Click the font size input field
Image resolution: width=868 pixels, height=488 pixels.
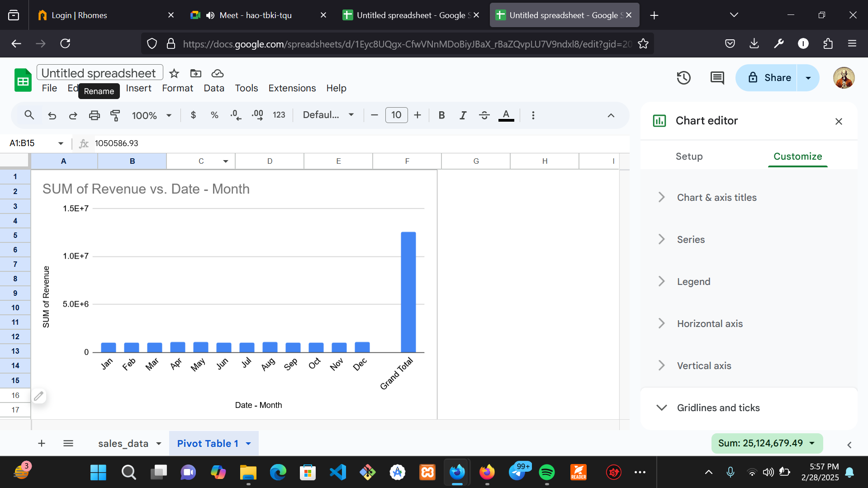[396, 115]
